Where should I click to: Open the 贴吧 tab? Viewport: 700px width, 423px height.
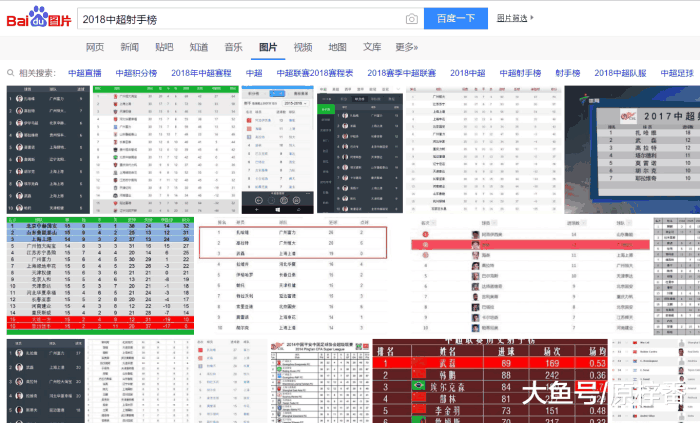tap(164, 47)
